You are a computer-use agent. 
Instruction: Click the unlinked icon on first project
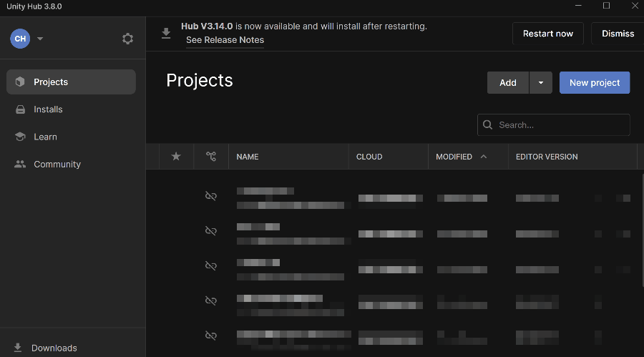coord(210,196)
